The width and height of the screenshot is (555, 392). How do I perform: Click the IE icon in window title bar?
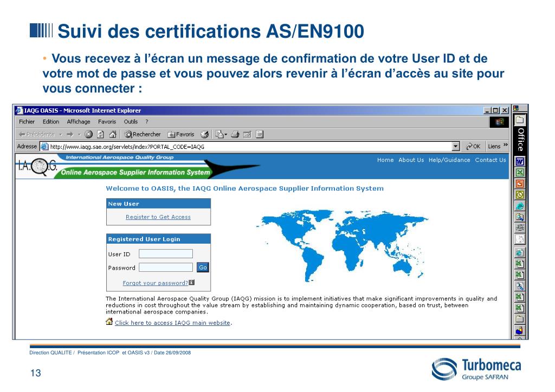(19, 110)
